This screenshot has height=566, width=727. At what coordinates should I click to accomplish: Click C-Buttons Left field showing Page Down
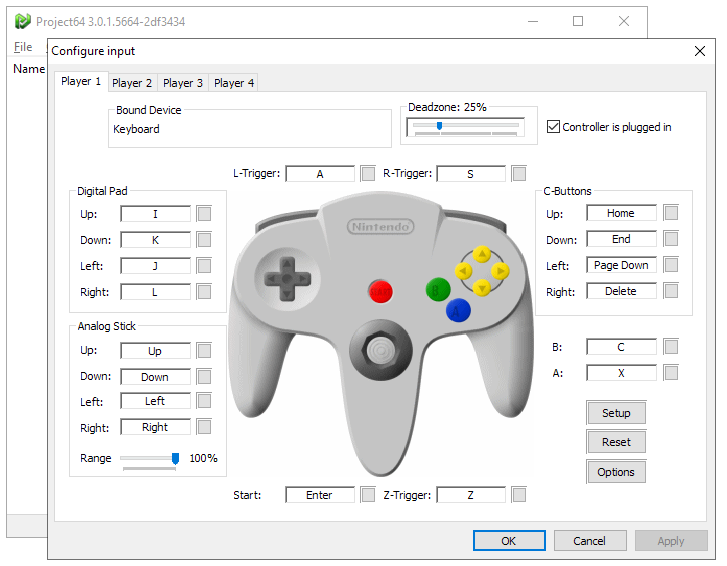click(621, 265)
